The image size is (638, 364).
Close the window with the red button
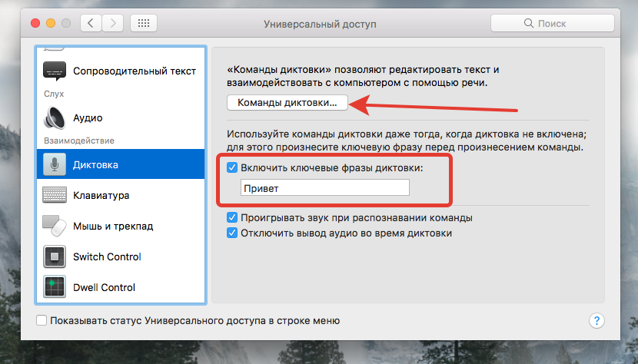[x=35, y=23]
